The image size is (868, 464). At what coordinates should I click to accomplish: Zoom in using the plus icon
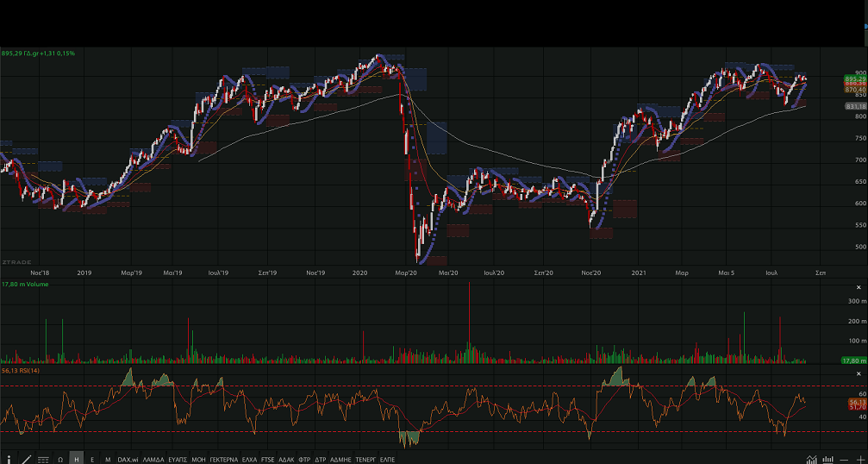[859, 459]
